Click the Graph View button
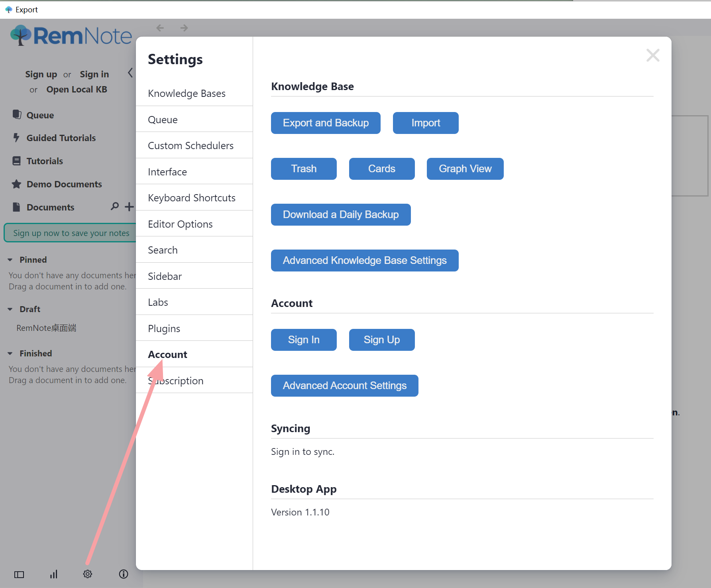The height and width of the screenshot is (588, 711). click(x=465, y=169)
